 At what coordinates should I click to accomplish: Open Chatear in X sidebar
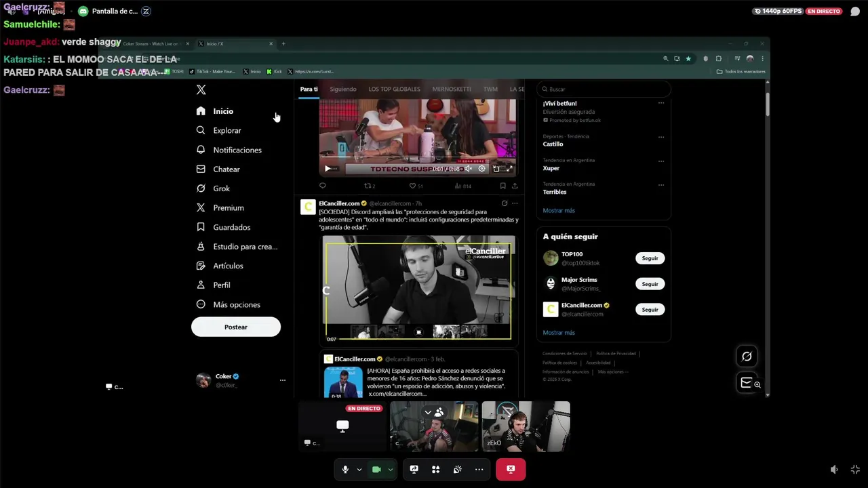pos(218,169)
